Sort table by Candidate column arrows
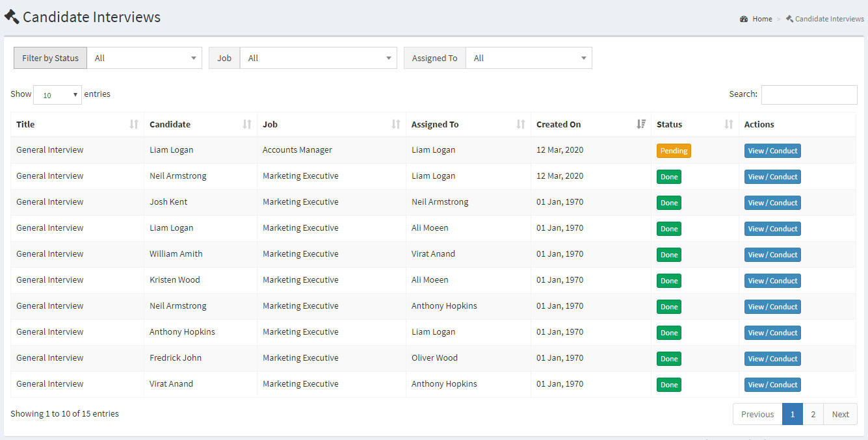Screen dimensions: 868x440 247,124
